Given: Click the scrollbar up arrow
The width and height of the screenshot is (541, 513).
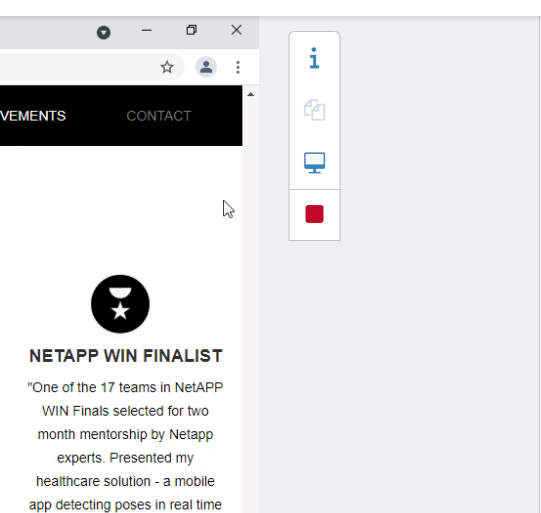Looking at the screenshot, I should pos(250,94).
